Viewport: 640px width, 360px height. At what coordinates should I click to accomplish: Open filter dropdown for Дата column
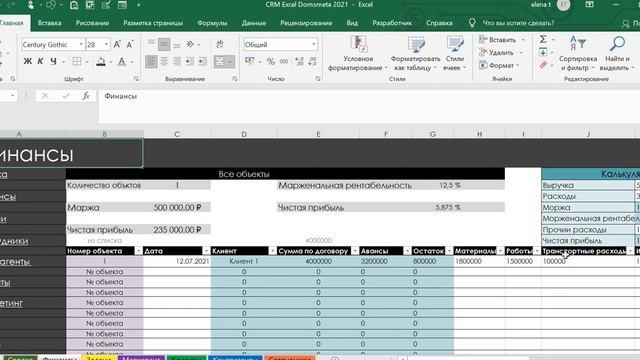[x=206, y=251]
